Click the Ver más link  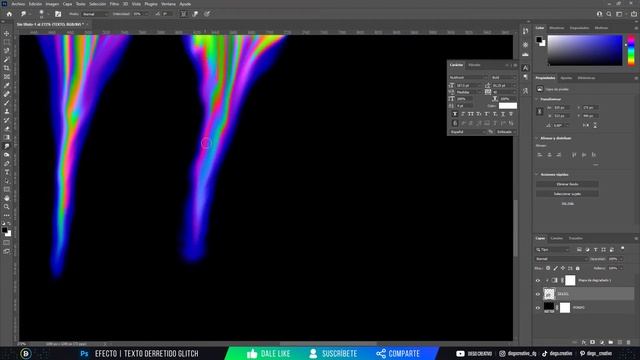tap(567, 204)
